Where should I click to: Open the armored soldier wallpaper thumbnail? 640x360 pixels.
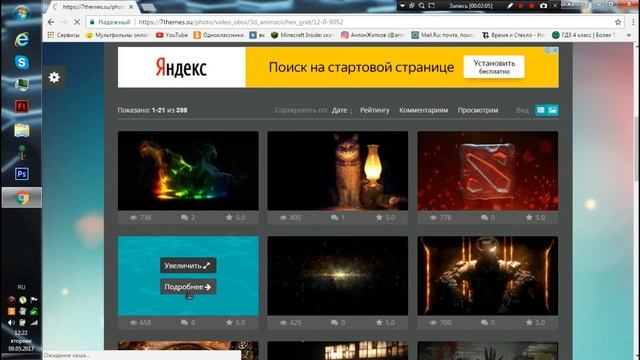(487, 276)
